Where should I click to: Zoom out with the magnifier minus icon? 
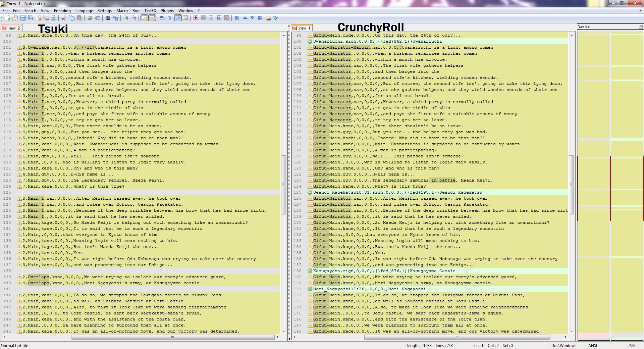pyautogui.click(x=134, y=18)
